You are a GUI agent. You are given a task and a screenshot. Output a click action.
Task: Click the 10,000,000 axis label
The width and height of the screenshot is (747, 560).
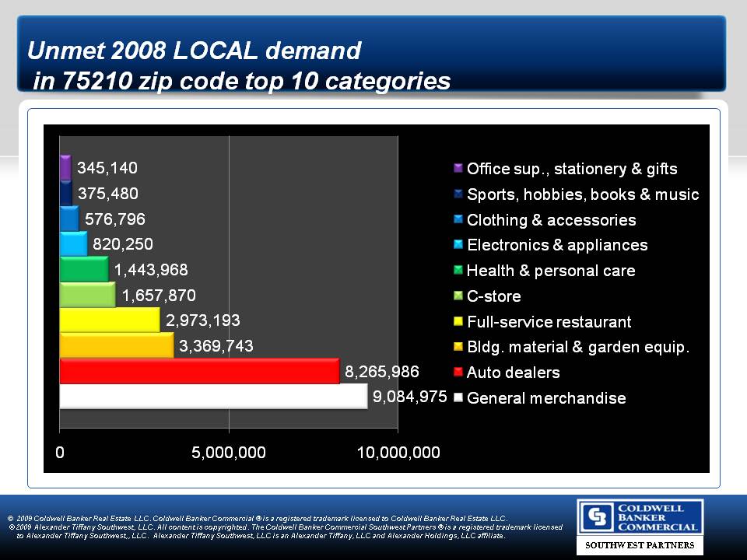(398, 453)
